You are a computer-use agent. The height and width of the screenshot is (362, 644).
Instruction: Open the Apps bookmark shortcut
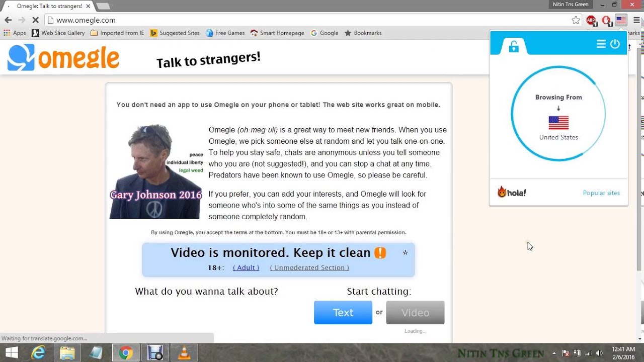click(15, 33)
